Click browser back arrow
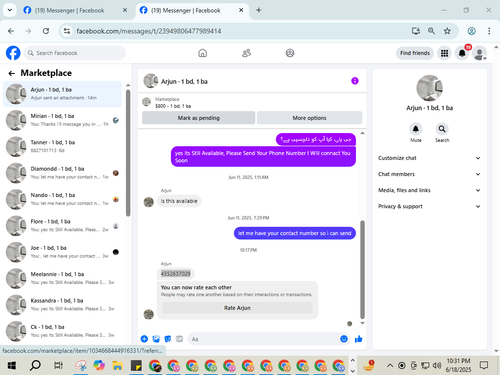 [x=11, y=31]
